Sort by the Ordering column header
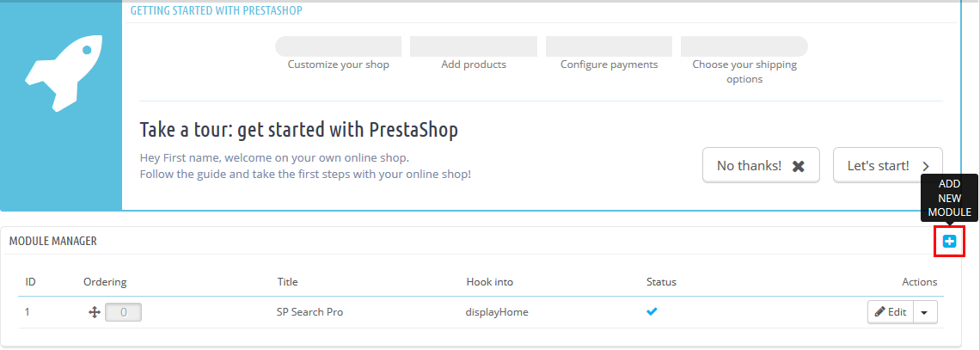Screen dimensions: 980x350 click(105, 282)
